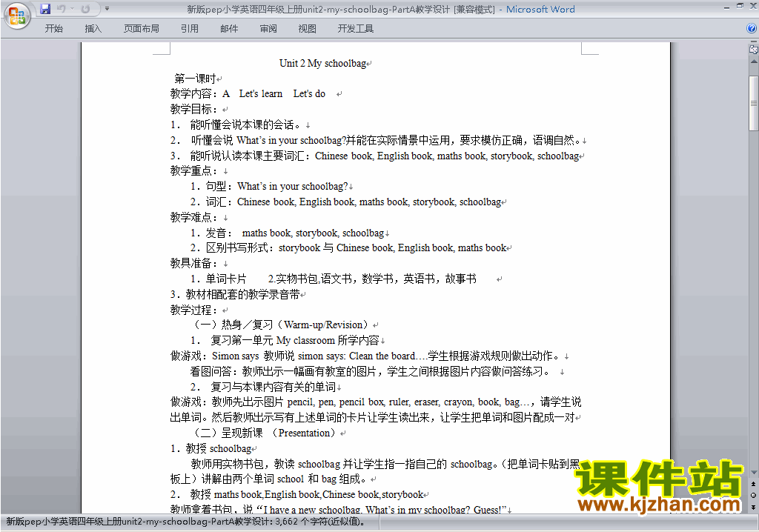The height and width of the screenshot is (532, 759).
Task: Save the document with the floppy disk icon
Action: pos(45,9)
